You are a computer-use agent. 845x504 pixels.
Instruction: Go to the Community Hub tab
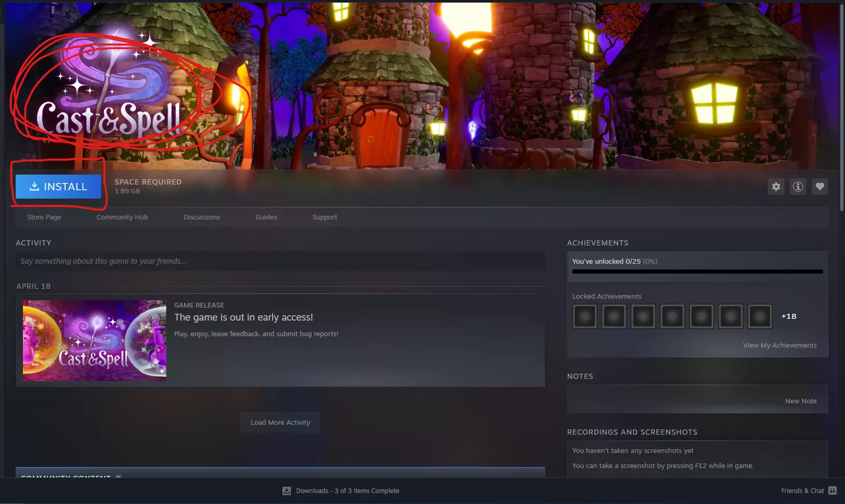(122, 217)
